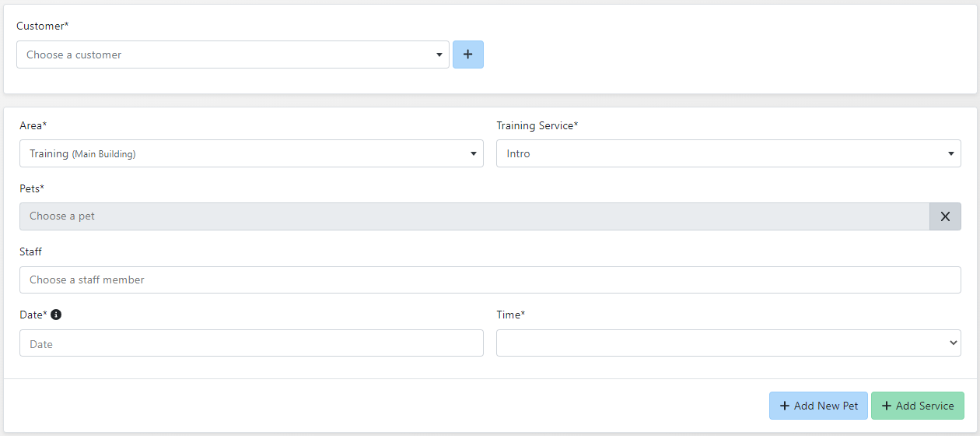Click the caret on the Training Service select
This screenshot has height=436, width=980.
coord(950,154)
